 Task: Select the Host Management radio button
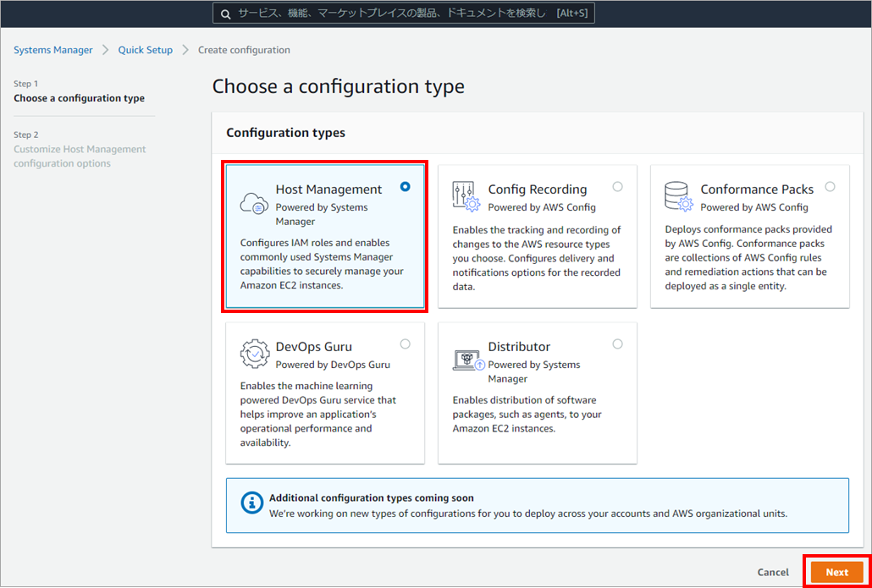point(405,187)
